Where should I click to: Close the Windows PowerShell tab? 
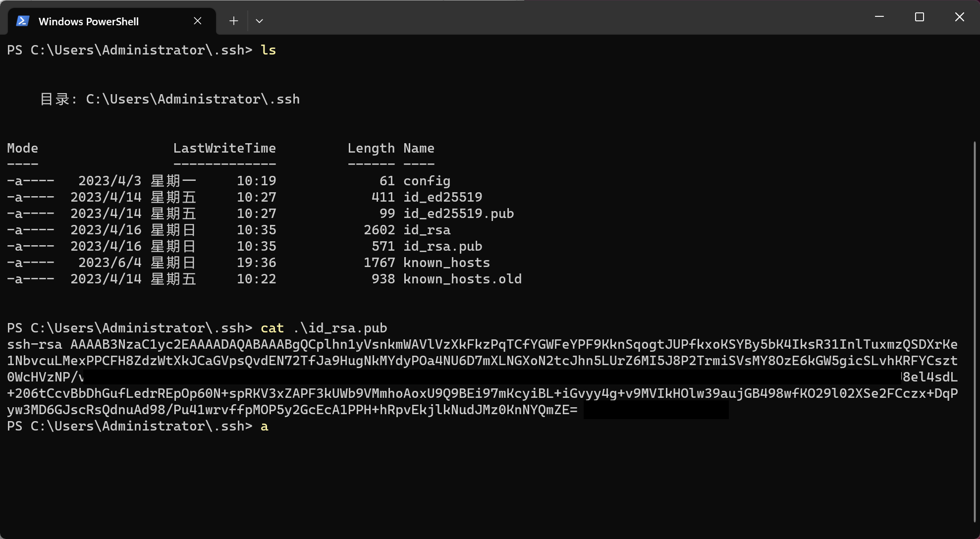point(198,21)
